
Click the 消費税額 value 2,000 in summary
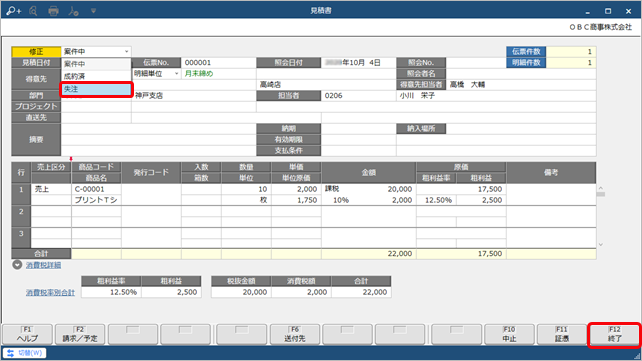301,292
